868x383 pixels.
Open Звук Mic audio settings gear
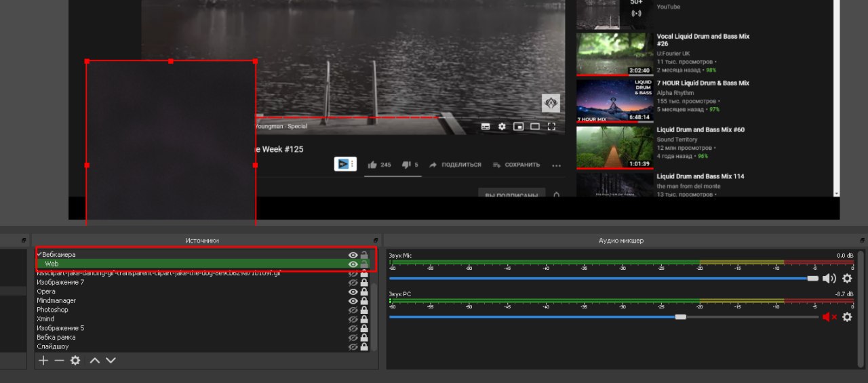[847, 279]
